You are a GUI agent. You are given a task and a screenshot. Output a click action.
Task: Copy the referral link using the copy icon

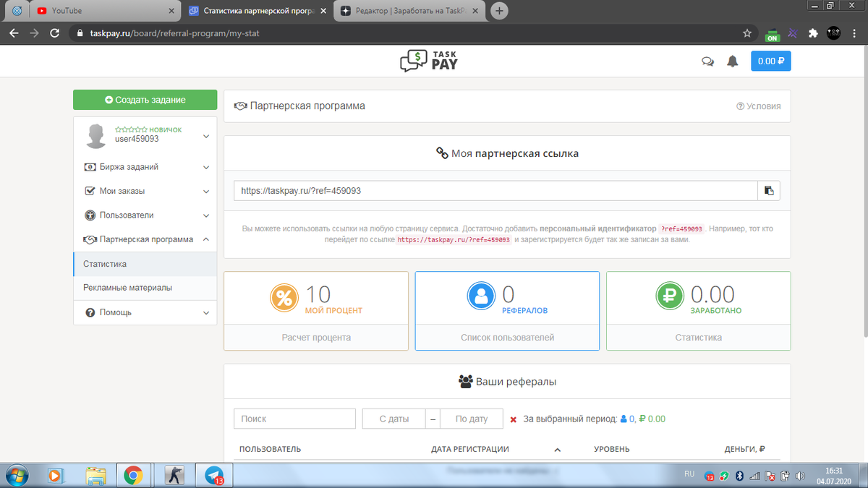point(769,190)
